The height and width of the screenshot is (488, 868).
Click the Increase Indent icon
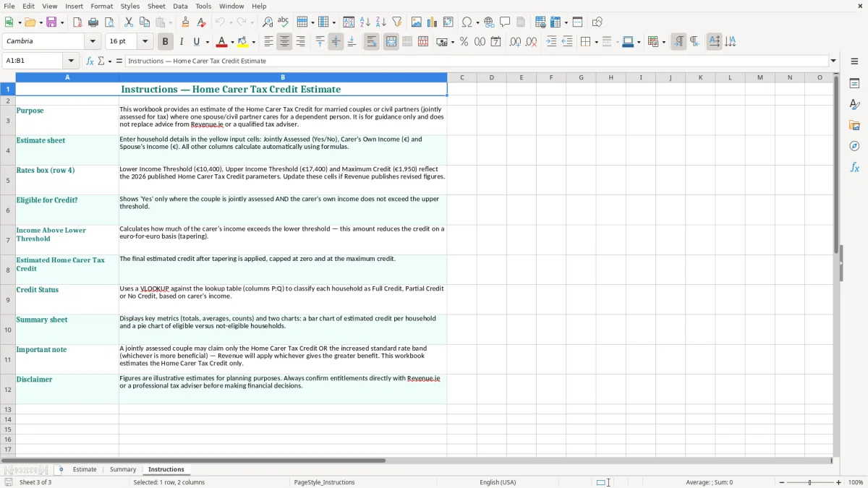551,42
